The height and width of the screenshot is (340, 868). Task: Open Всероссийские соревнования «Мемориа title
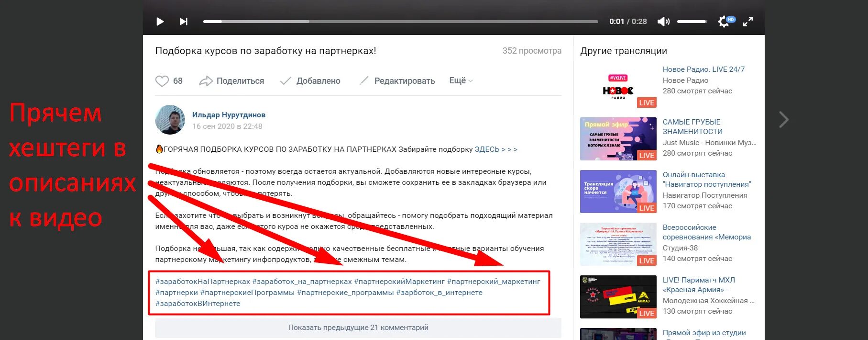pos(707,232)
